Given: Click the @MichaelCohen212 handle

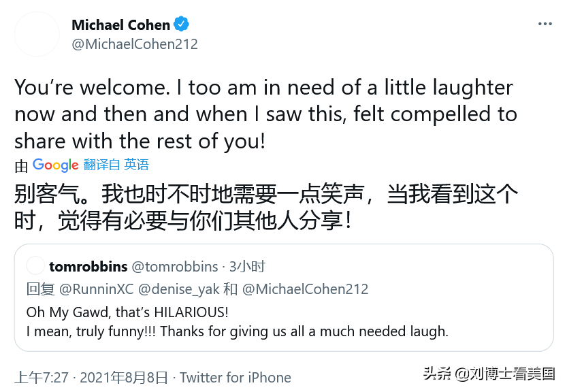Looking at the screenshot, I should pos(133,44).
